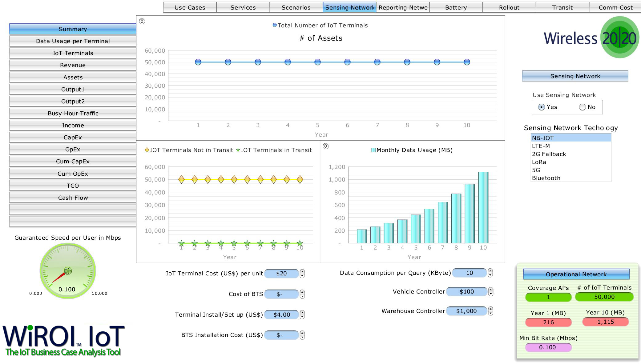Adjust Data Consumption per Query stepper

click(x=490, y=273)
